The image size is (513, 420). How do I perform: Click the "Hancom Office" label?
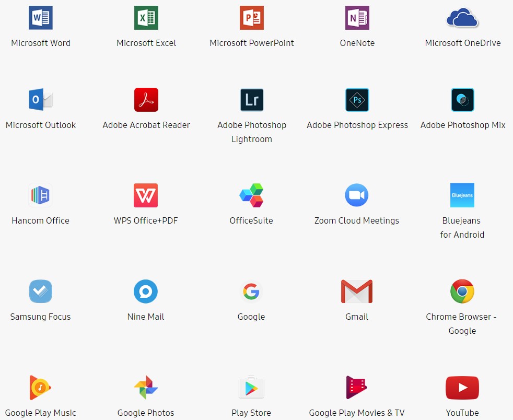[41, 220]
